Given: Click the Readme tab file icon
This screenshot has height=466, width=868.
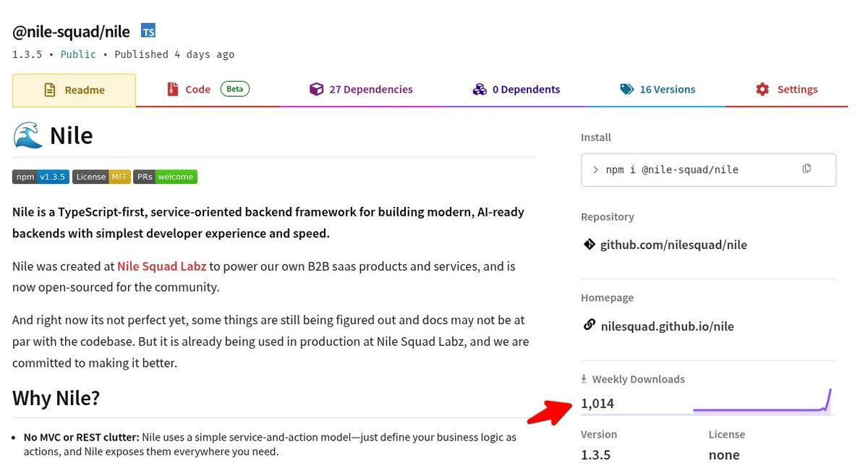Looking at the screenshot, I should [50, 90].
